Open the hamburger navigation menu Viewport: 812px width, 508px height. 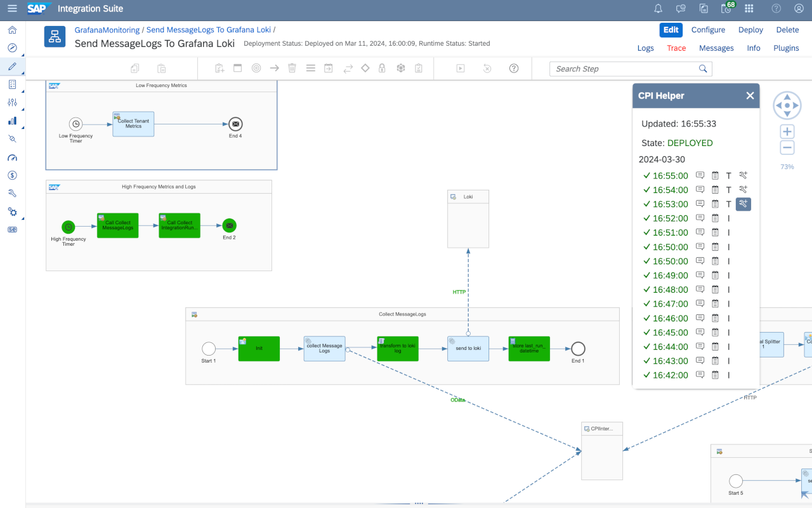pyautogui.click(x=11, y=8)
